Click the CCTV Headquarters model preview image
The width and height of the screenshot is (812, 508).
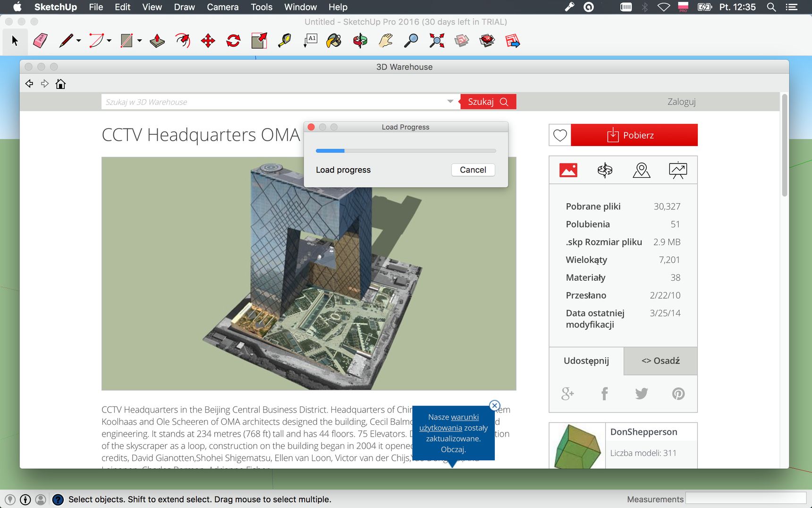[309, 274]
